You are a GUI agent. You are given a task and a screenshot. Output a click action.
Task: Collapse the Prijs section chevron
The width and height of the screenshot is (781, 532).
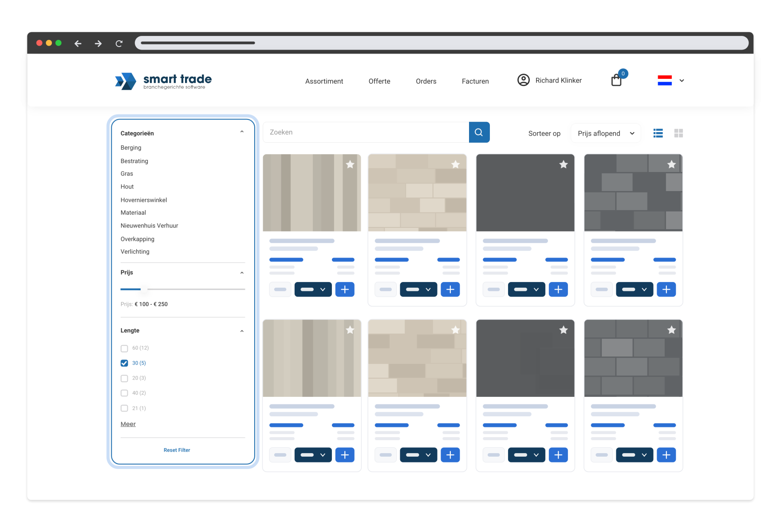242,273
